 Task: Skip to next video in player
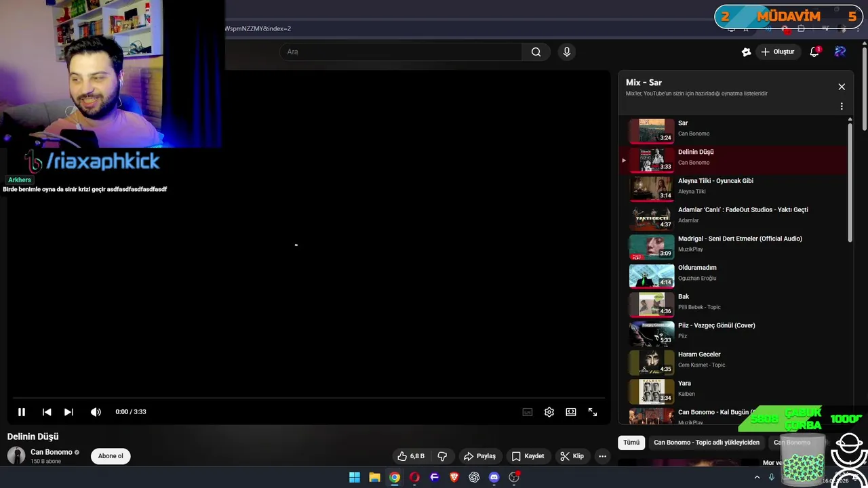pos(68,411)
